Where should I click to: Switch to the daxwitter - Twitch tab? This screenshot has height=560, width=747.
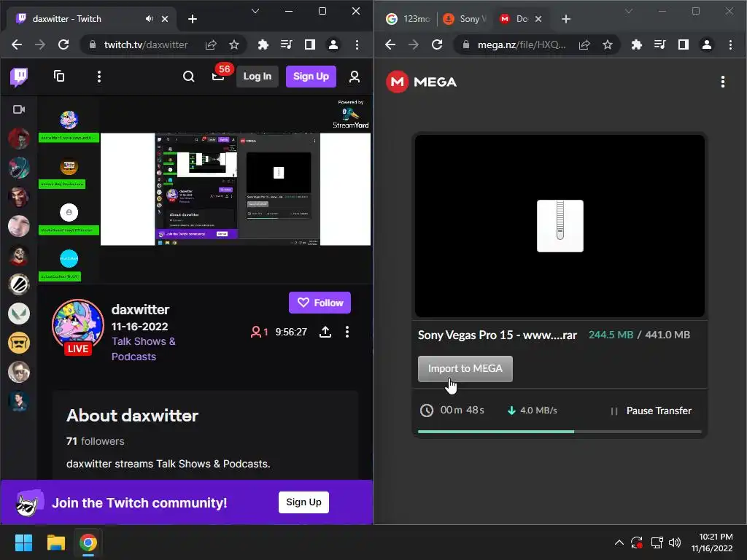coord(93,18)
